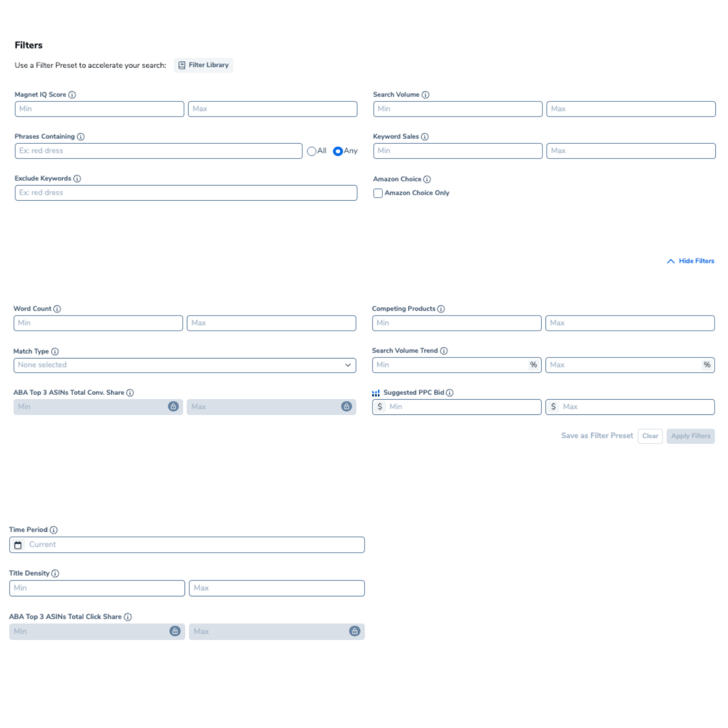Viewport: 728px width, 728px height.
Task: Click lock icon in ABA Click Share Max
Action: (354, 632)
